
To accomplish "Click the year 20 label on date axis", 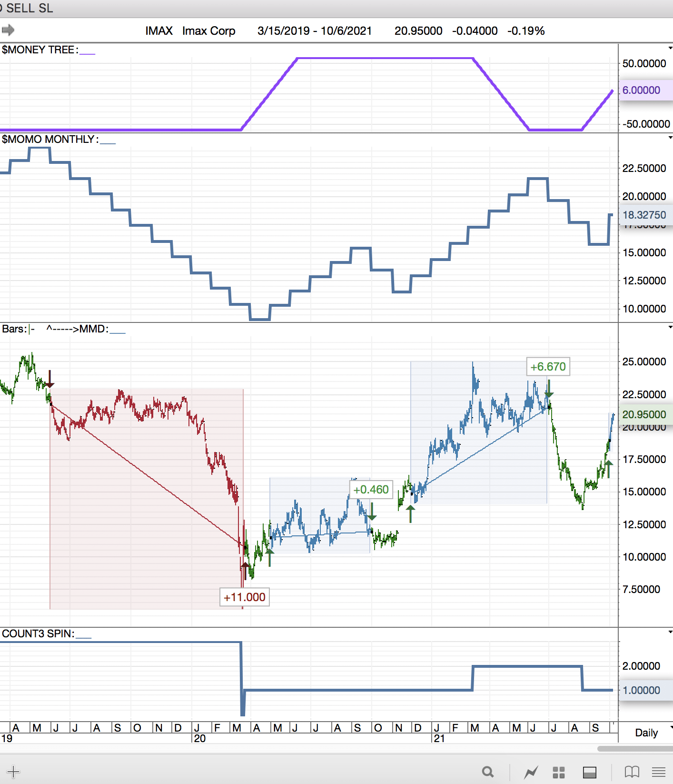I will tap(200, 738).
